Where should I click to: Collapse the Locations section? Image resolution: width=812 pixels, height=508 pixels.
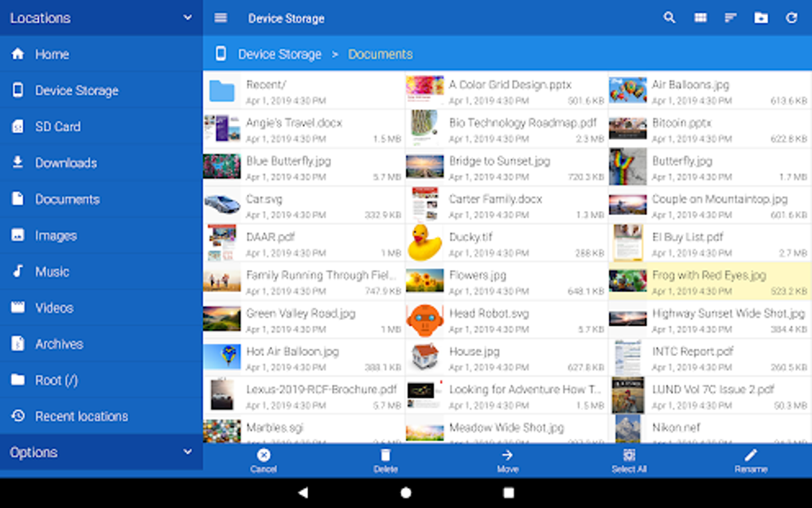tap(187, 17)
